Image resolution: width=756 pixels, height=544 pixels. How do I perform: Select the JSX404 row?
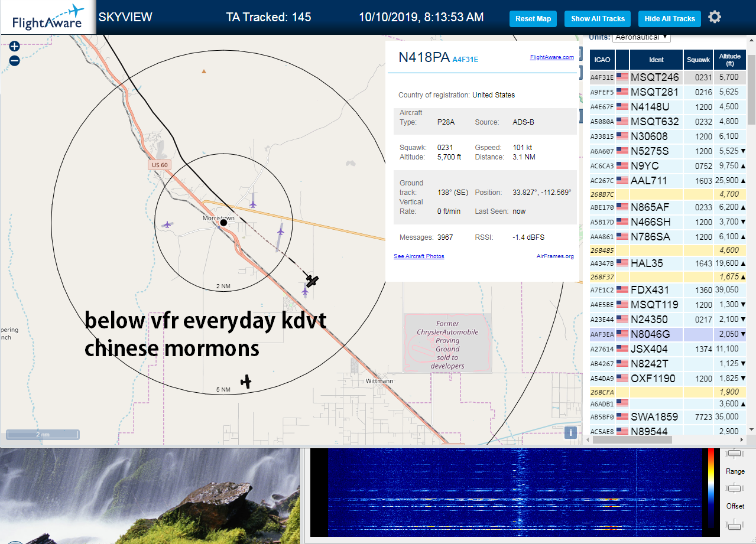tap(668, 349)
